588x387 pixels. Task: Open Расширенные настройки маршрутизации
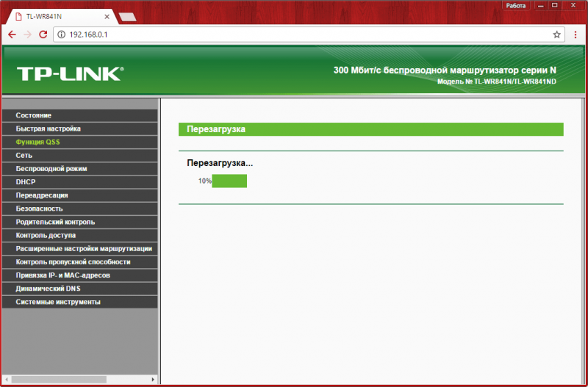tap(80, 248)
